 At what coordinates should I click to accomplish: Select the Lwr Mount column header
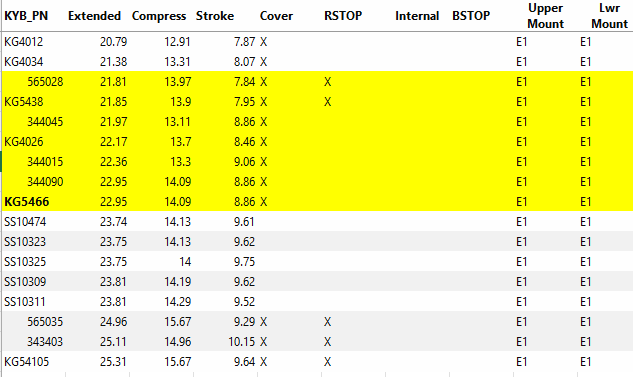tap(610, 16)
